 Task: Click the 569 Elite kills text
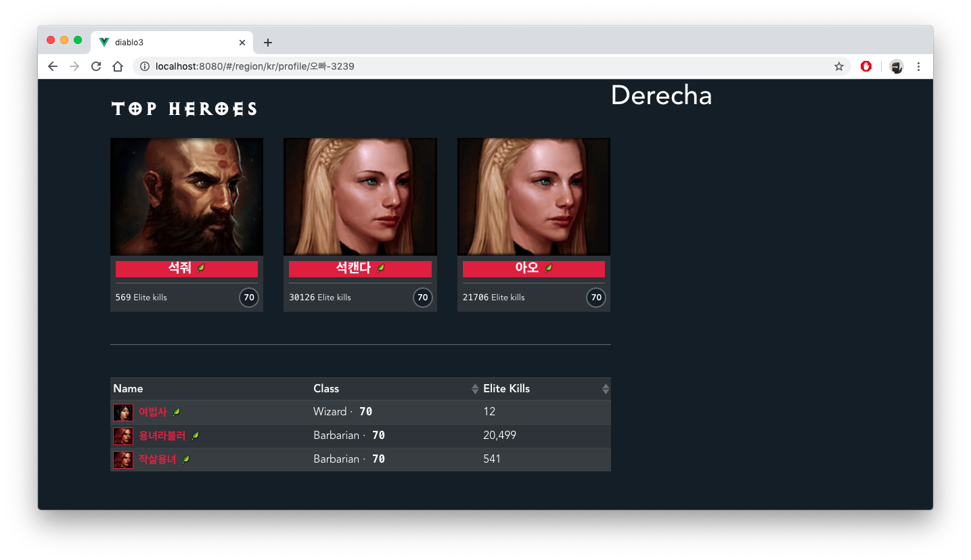[141, 298]
